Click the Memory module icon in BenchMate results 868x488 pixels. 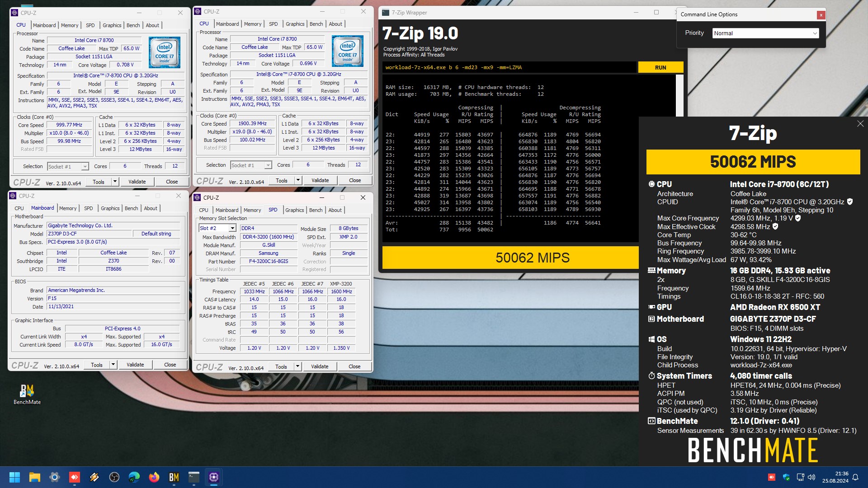point(651,271)
